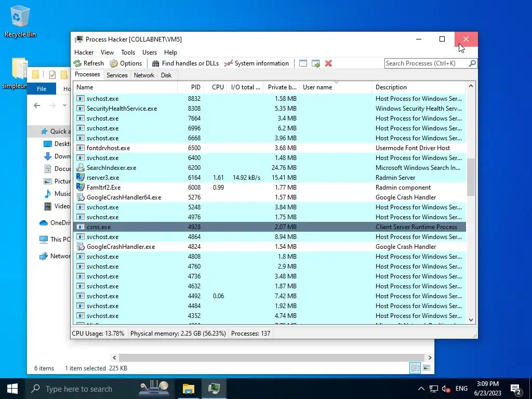532x399 pixels.
Task: Switch to the Network tab
Action: tap(144, 75)
